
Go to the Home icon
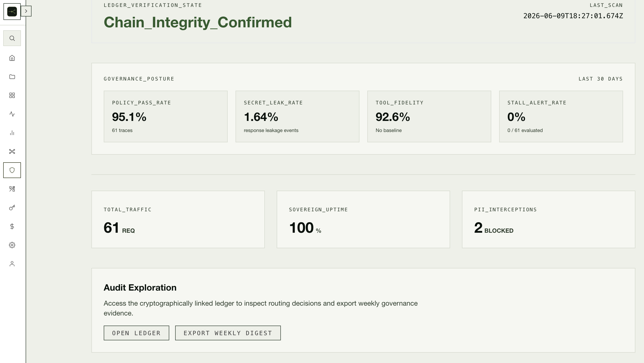[12, 58]
